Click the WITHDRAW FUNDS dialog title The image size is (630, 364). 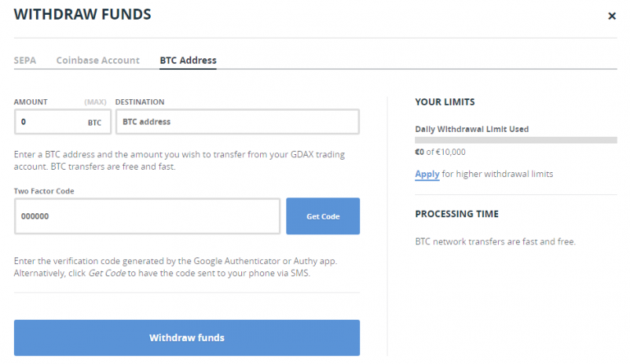(x=82, y=15)
